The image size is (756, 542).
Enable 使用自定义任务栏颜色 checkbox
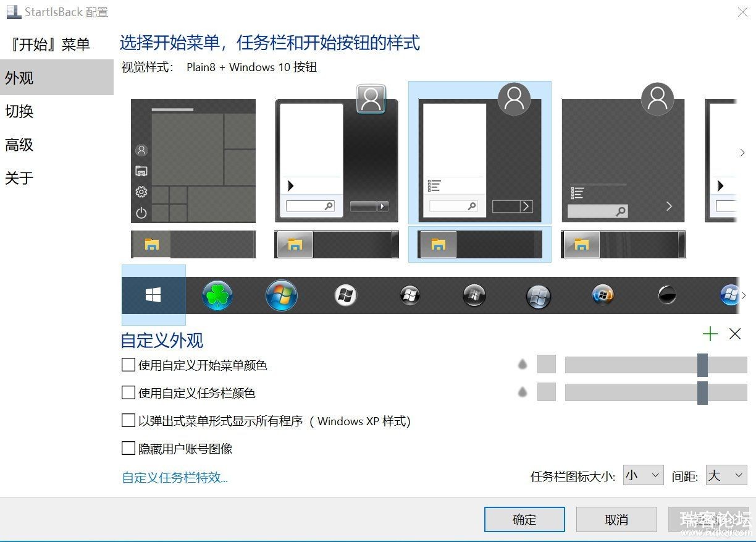[128, 392]
